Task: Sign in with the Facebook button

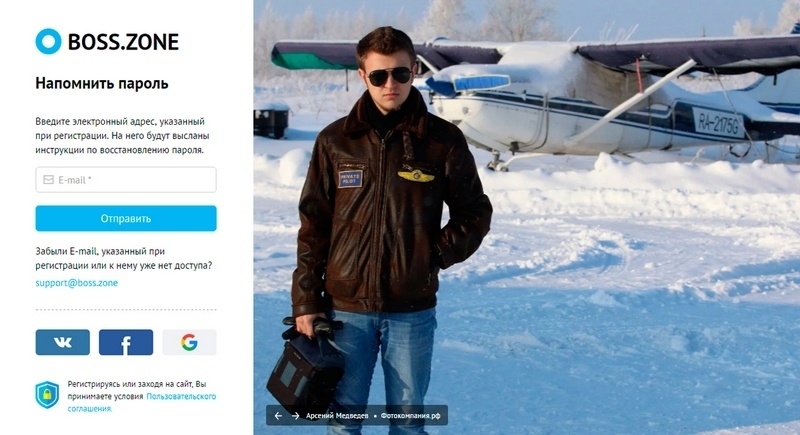Action: (126, 342)
